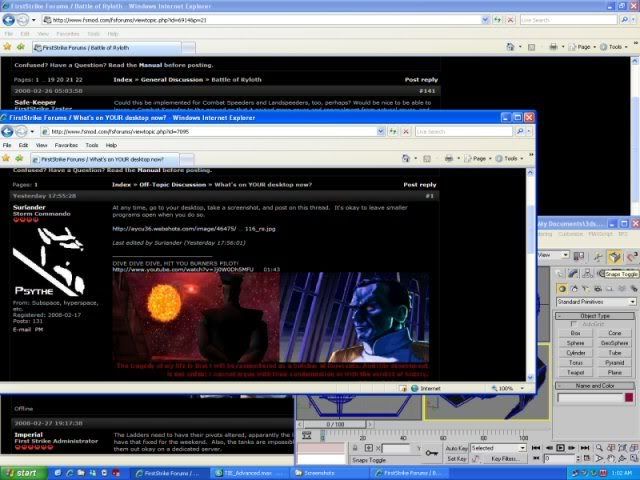This screenshot has height=480, width=640.
Task: Print from rear IE window toolbar
Action: pyautogui.click(x=553, y=47)
